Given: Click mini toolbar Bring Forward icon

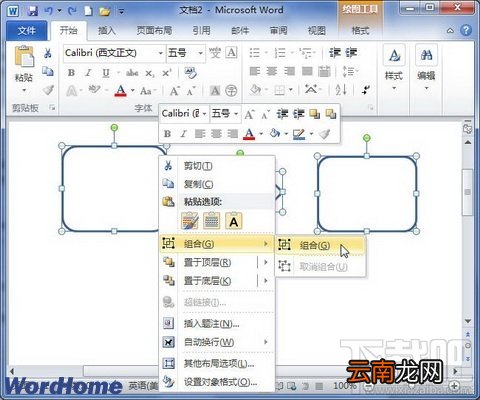Looking at the screenshot, I should 315,114.
